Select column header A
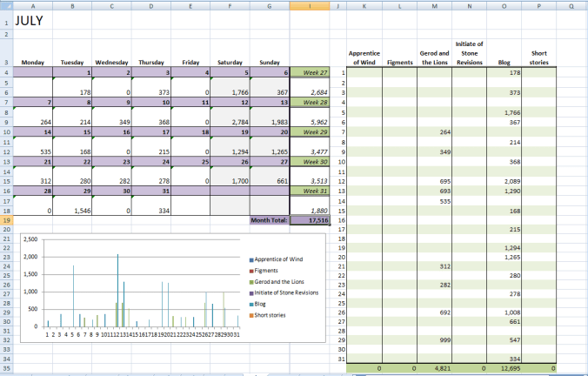 click(x=33, y=5)
